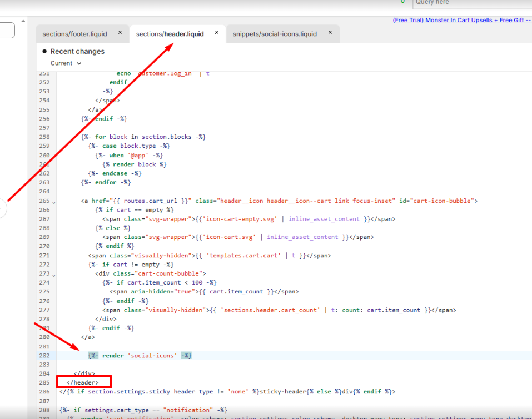Click the aria-hidden span on line 275
The image size is (532, 419).
204,291
